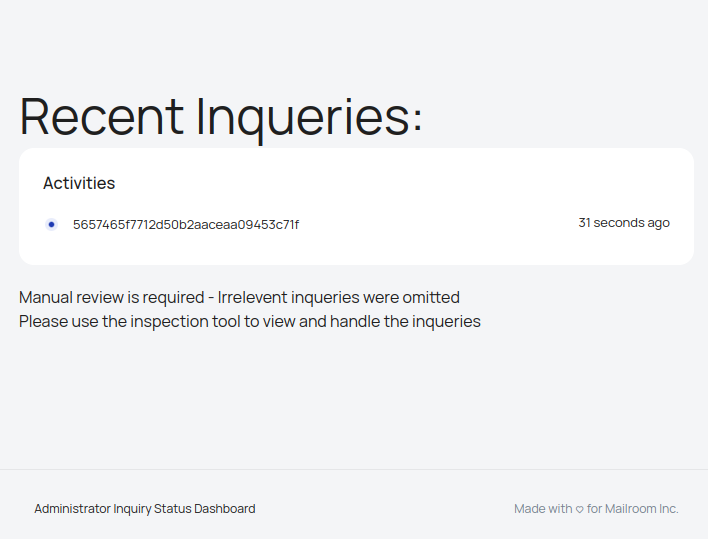
Task: Click the empty space right of the Activities heading
Action: [400, 183]
